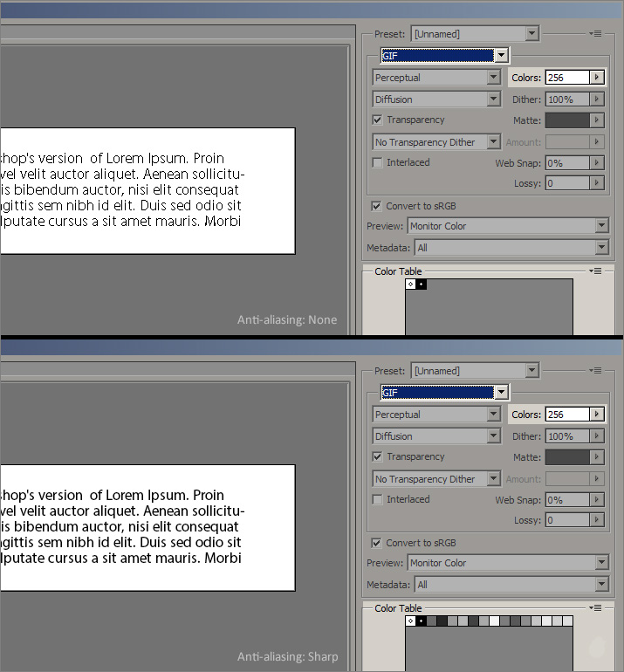Open lower Color Table panel menu icon
The width and height of the screenshot is (624, 672).
point(596,608)
